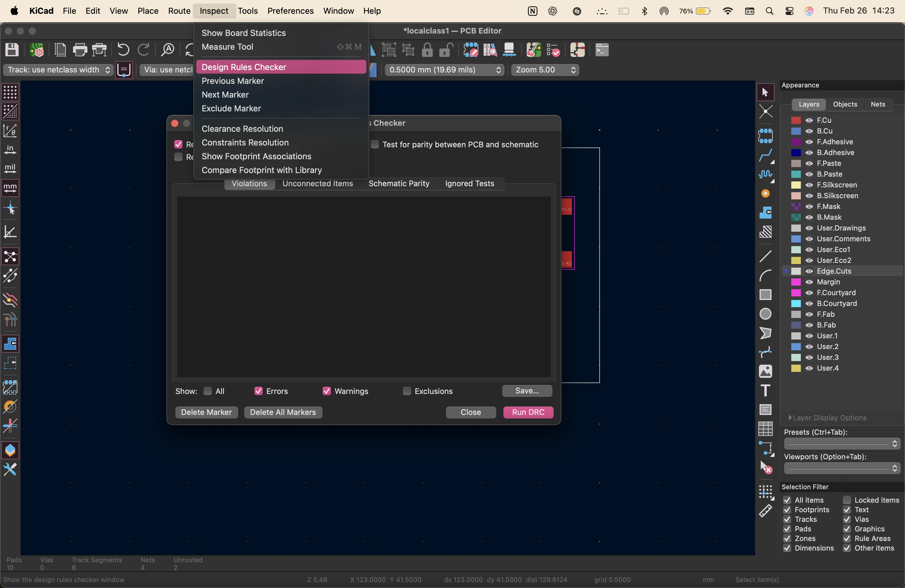Select the Draw Circle tool

pos(766,314)
